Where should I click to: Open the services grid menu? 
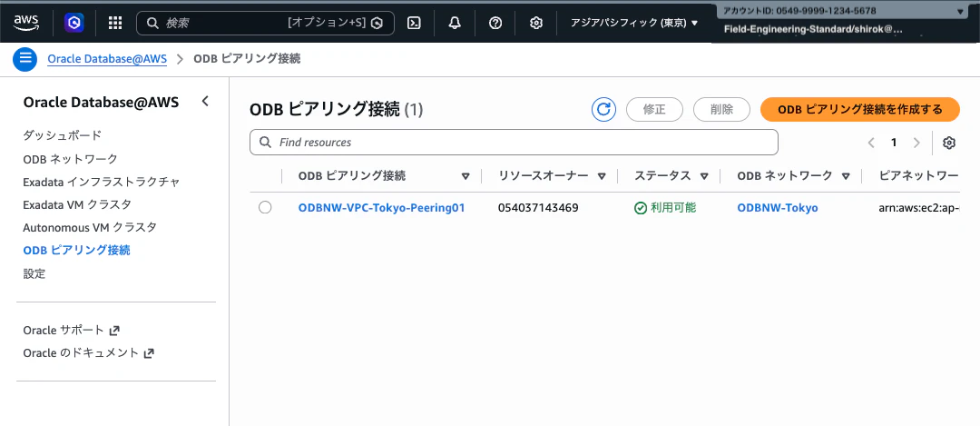click(115, 23)
